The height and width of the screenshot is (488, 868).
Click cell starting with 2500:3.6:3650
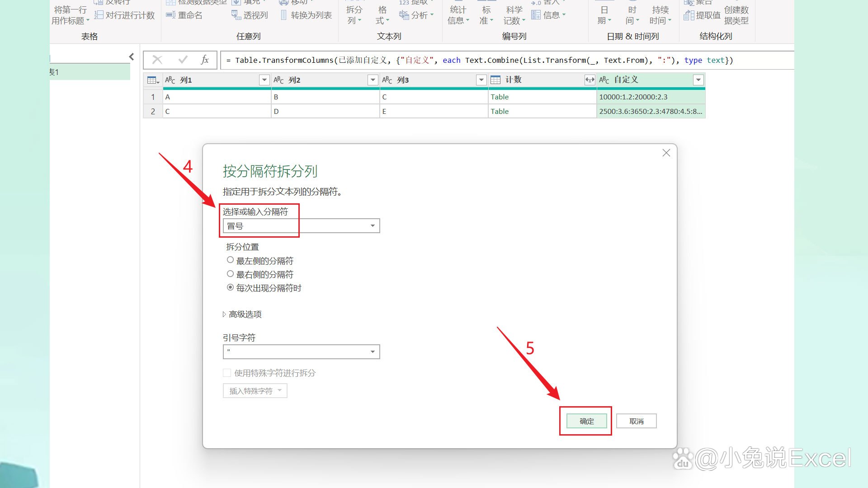coord(651,111)
